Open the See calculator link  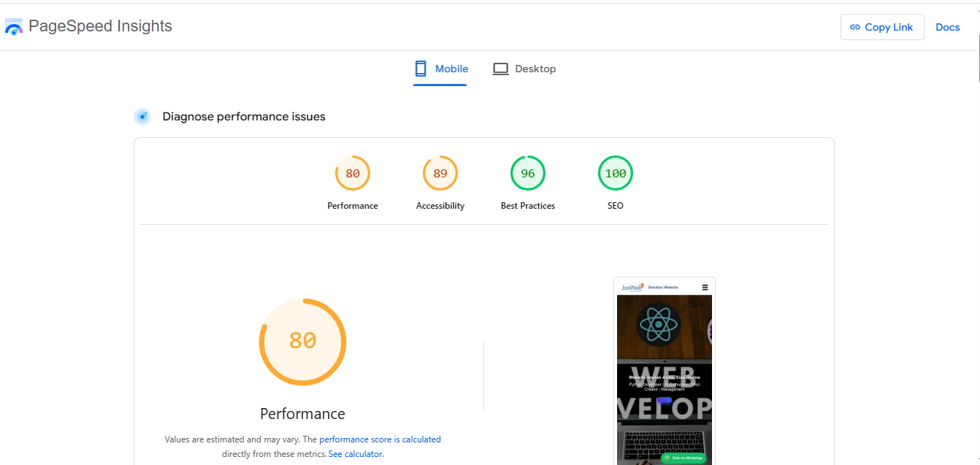[x=356, y=454]
